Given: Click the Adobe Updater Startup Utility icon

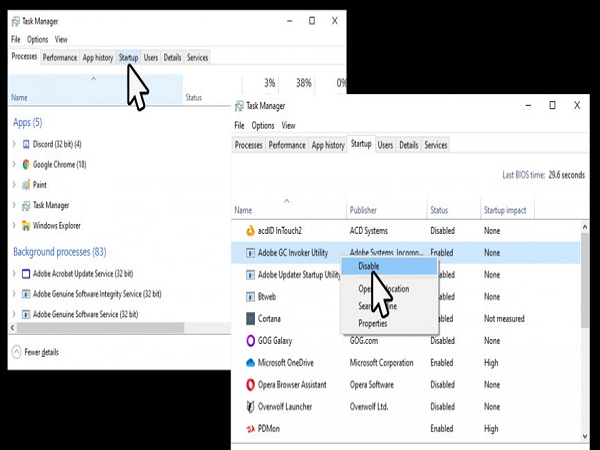Looking at the screenshot, I should (x=250, y=275).
